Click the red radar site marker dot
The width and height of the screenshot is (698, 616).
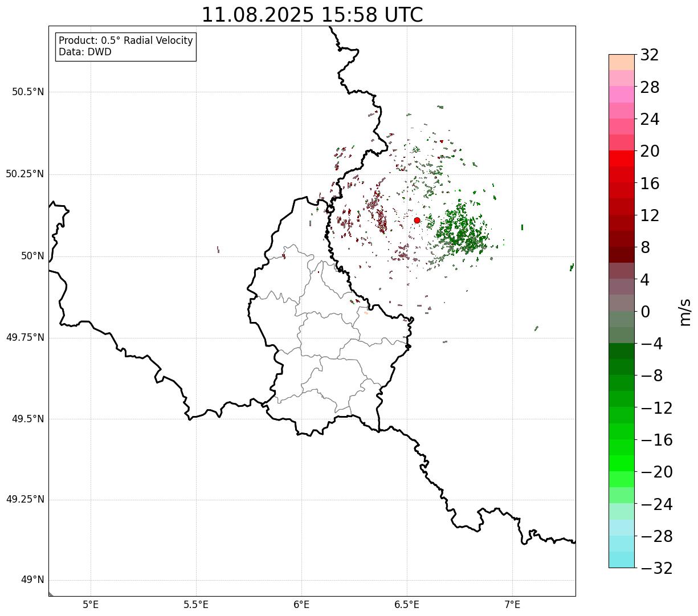pos(417,220)
